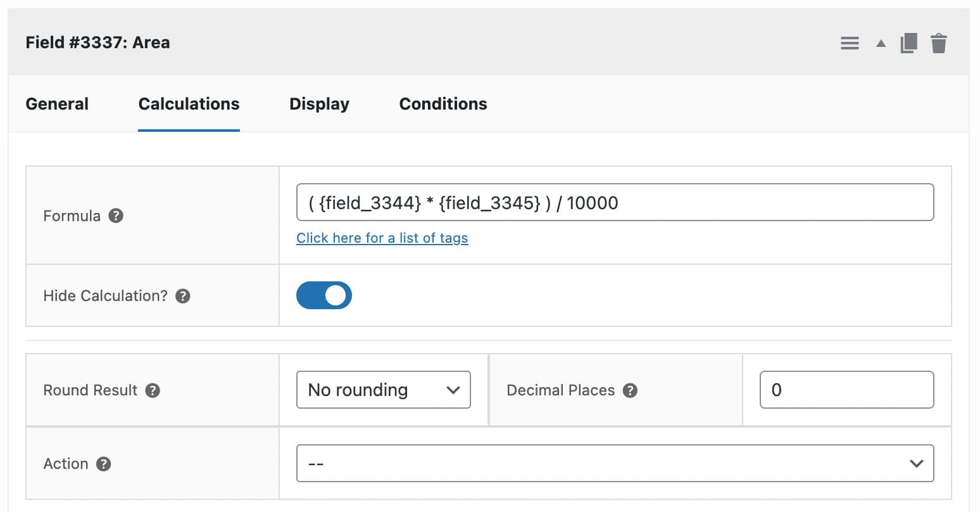Duplicate the Area field using copy icon
Image resolution: width=980 pixels, height=512 pixels.
(x=908, y=43)
